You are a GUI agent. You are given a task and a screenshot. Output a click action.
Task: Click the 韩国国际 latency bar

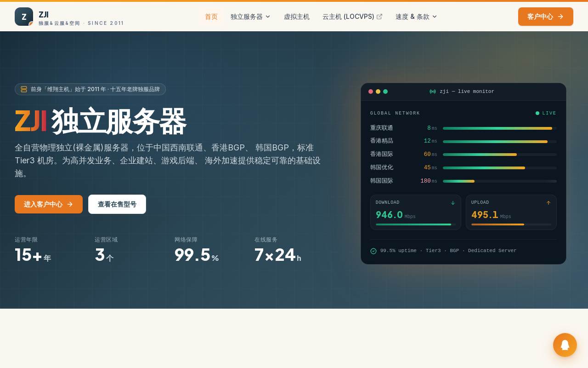[x=500, y=181]
